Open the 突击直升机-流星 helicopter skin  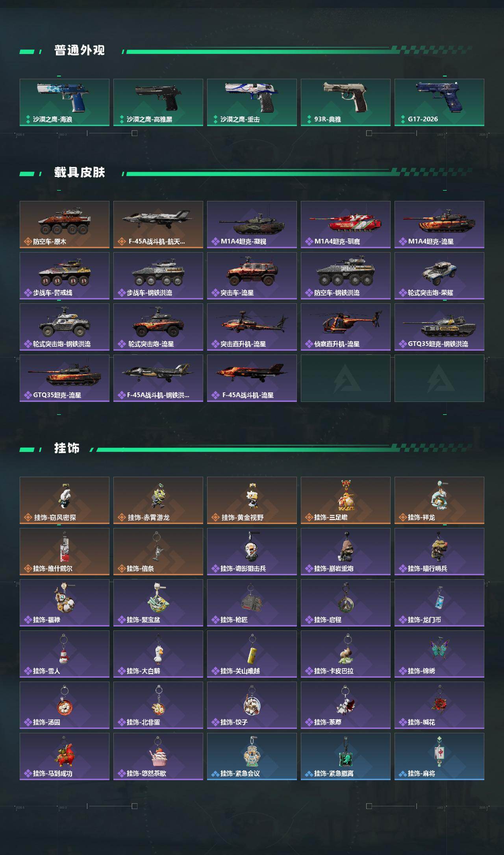tap(252, 327)
